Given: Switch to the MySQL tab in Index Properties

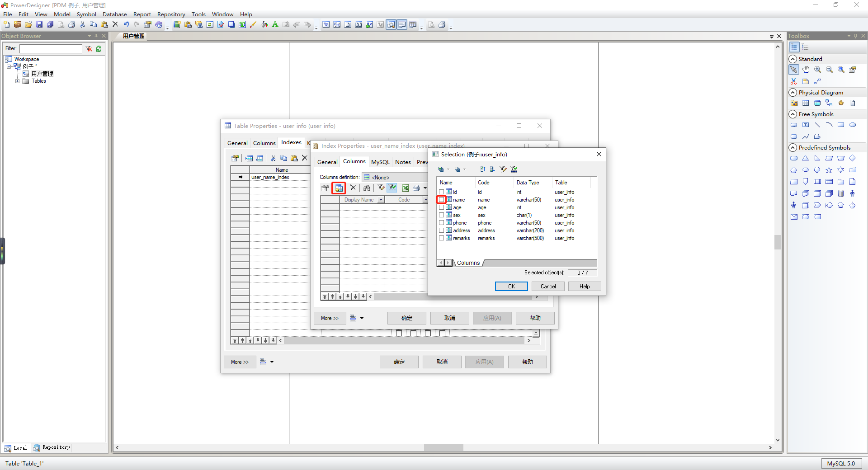Looking at the screenshot, I should click(x=380, y=162).
